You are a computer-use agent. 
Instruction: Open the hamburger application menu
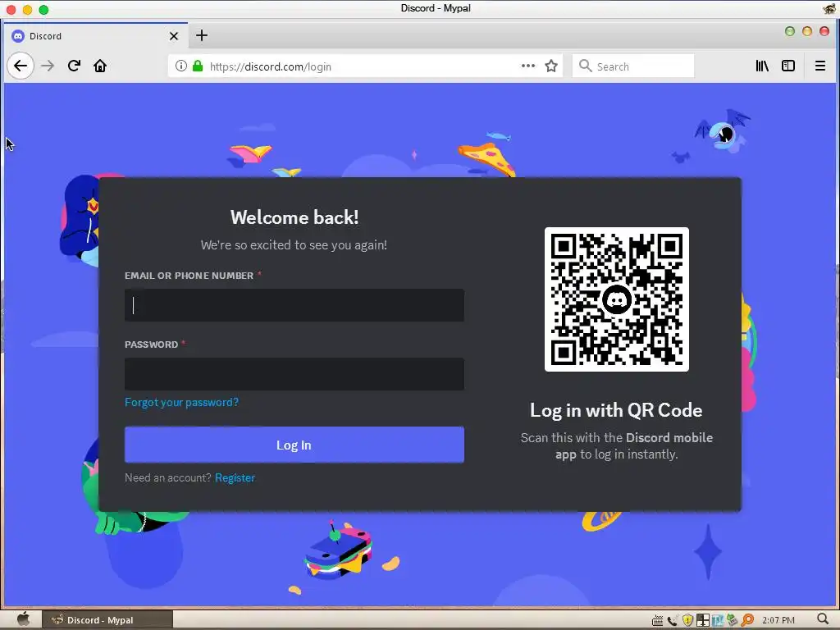tap(820, 66)
